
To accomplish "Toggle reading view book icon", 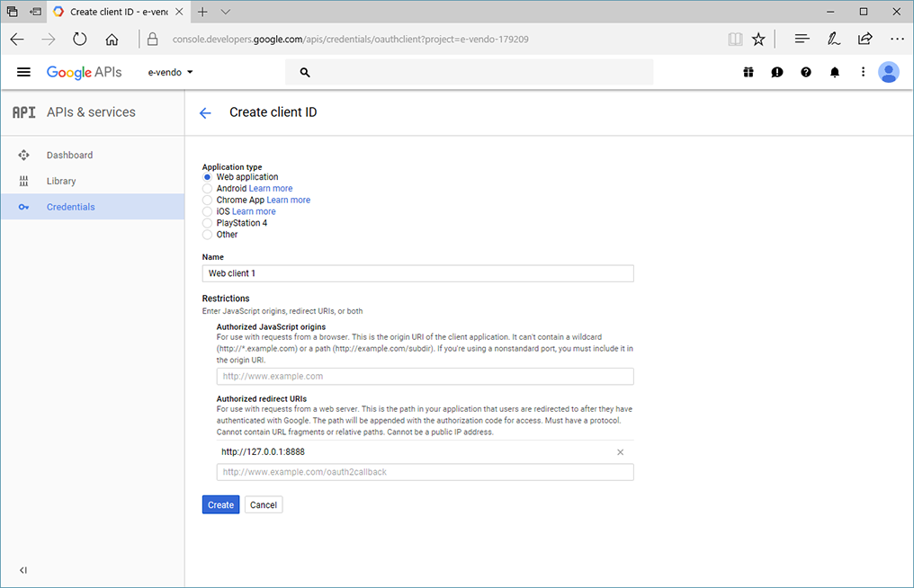I will [735, 39].
